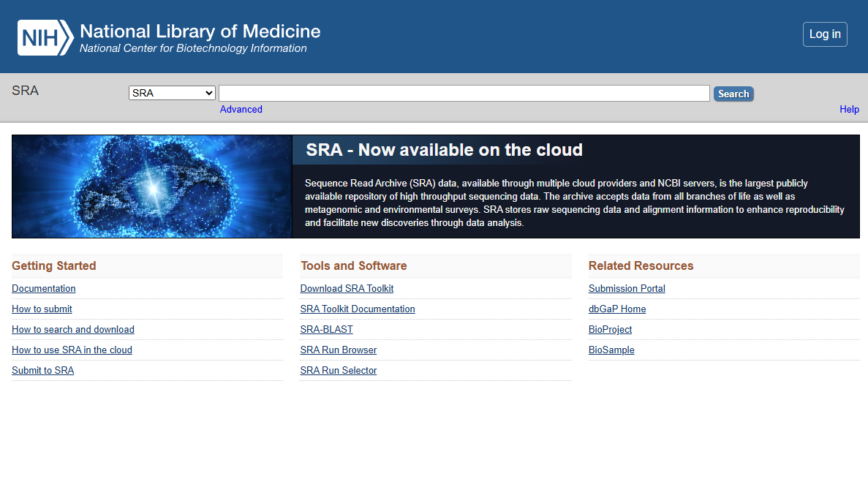This screenshot has width=868, height=490.
Task: Focus the SRA search text field
Action: point(464,93)
